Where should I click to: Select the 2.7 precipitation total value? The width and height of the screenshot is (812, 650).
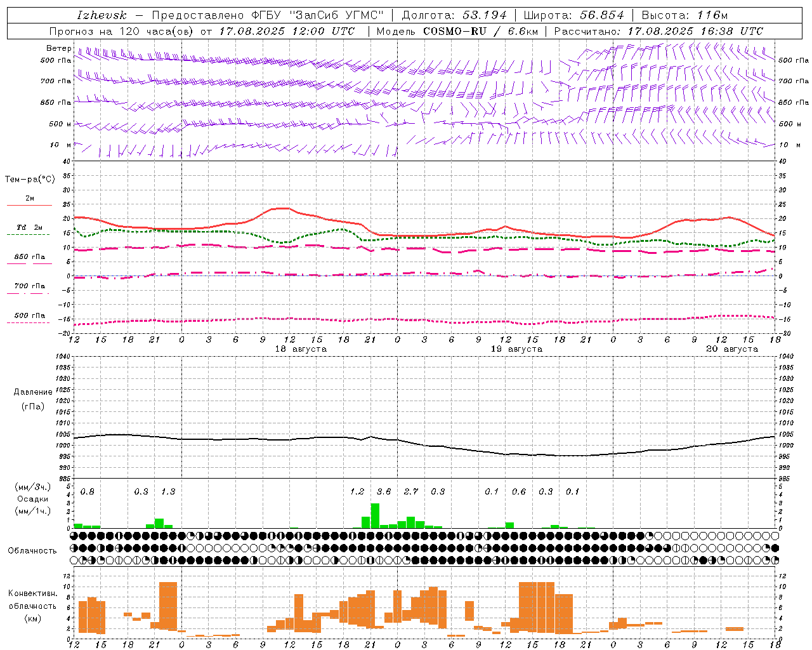click(411, 492)
